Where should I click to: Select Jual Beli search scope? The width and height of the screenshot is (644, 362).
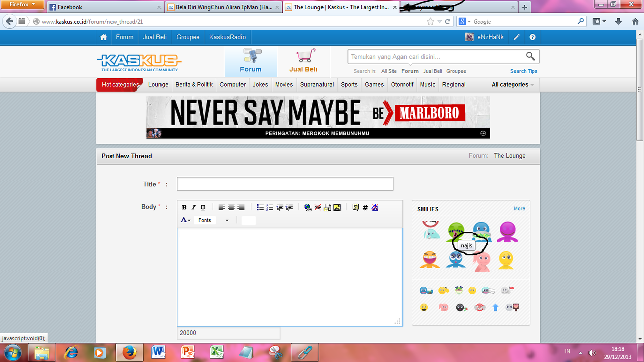433,71
